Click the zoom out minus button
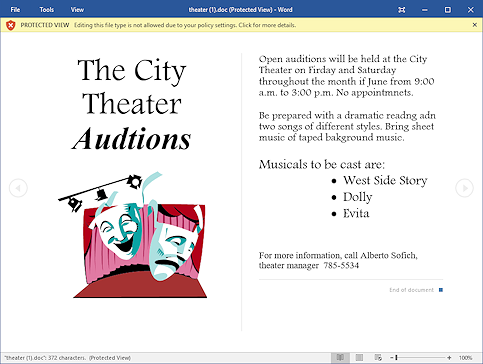The width and height of the screenshot is (483, 364). point(392,358)
